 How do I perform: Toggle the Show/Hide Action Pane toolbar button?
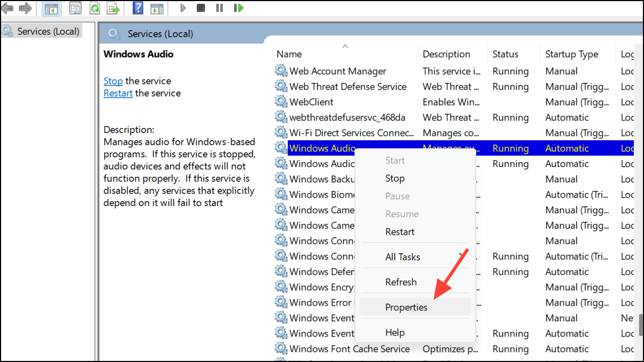(x=157, y=8)
